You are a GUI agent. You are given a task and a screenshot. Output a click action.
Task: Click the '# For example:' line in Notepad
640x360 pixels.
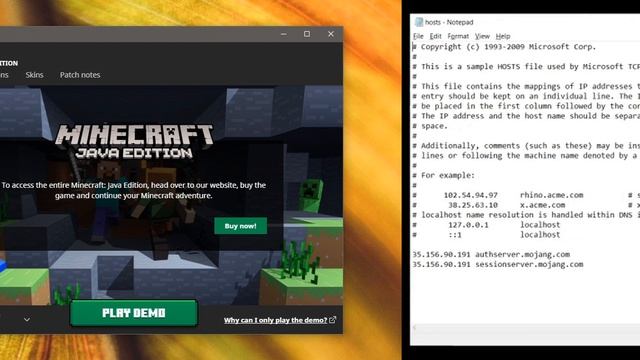(444, 176)
